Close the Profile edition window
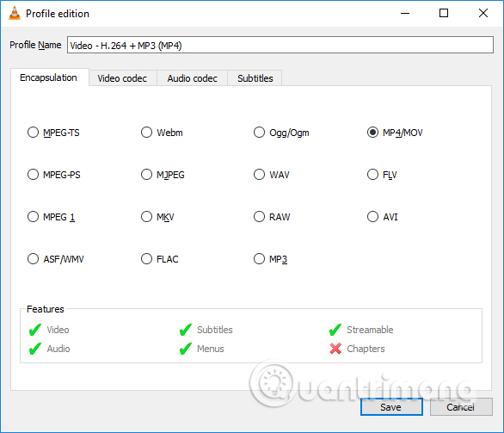Screen dimensions: 504x433 (x=483, y=13)
